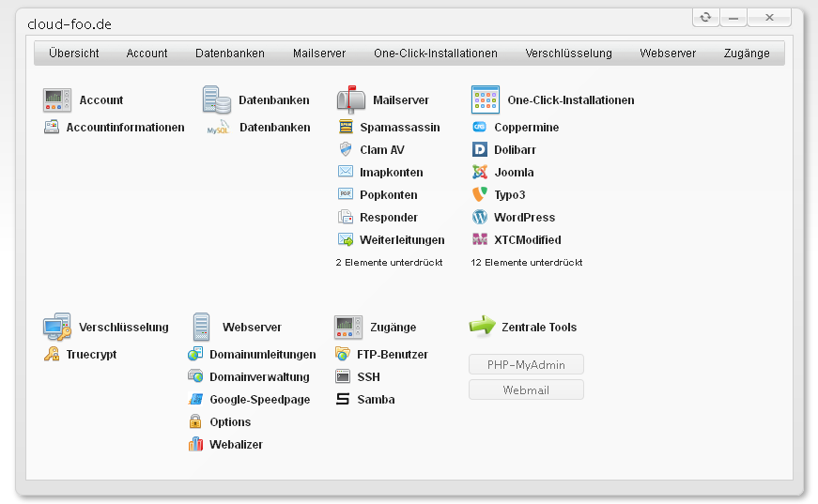Open the Account menu in the top bar
The height and width of the screenshot is (504, 818).
coord(147,53)
